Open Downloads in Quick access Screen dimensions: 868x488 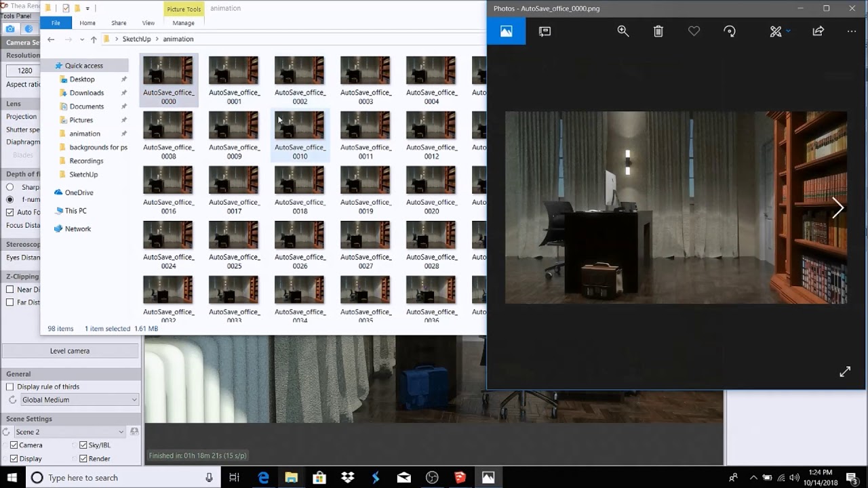pos(87,93)
